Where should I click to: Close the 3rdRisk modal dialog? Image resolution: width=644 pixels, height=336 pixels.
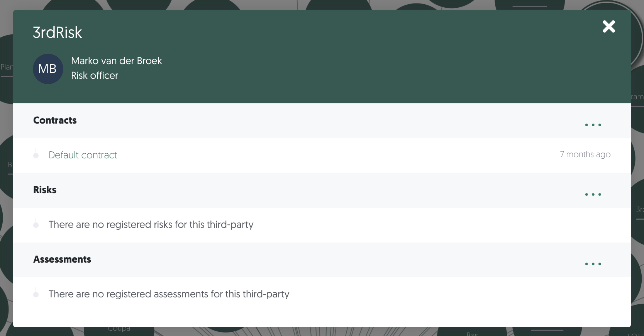pyautogui.click(x=609, y=27)
